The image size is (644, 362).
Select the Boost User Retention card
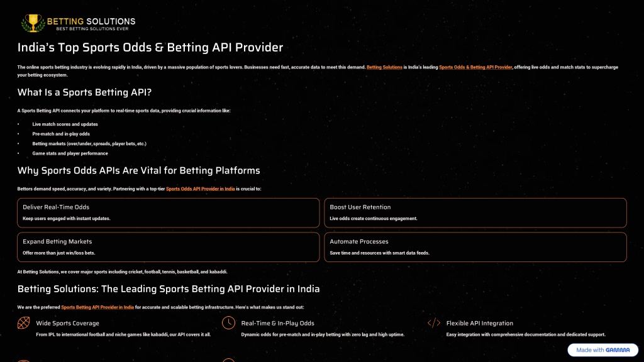coord(475,212)
